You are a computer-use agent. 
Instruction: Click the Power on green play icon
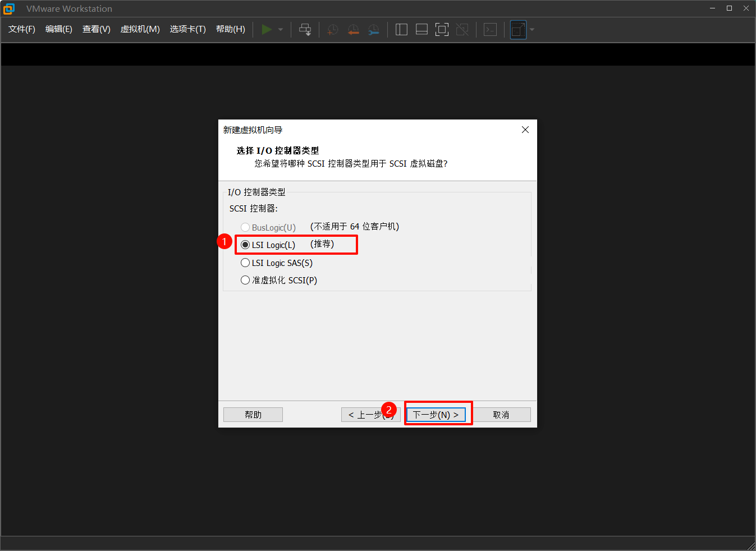pos(267,29)
